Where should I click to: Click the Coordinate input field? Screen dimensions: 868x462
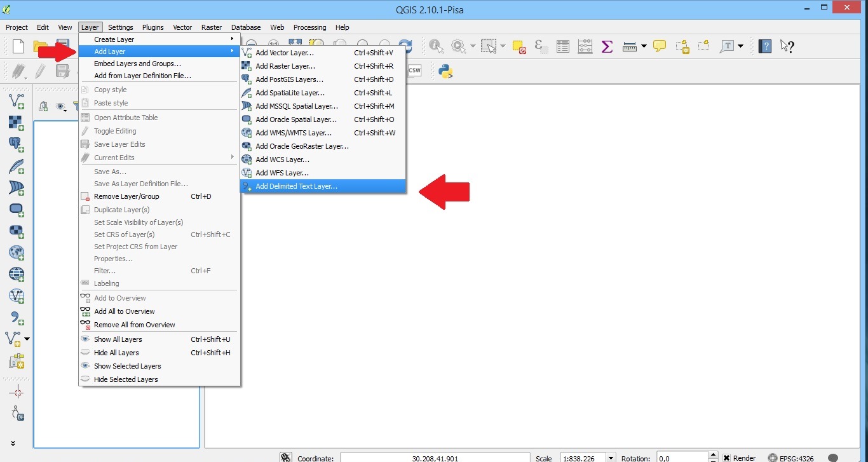point(435,458)
